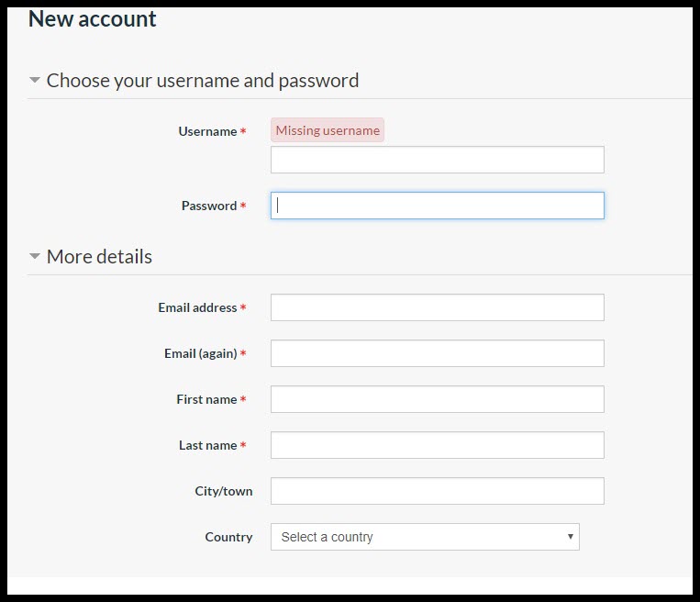Viewport: 700px width, 602px height.
Task: Click the 'Choose your username and password' heading
Action: (x=202, y=81)
